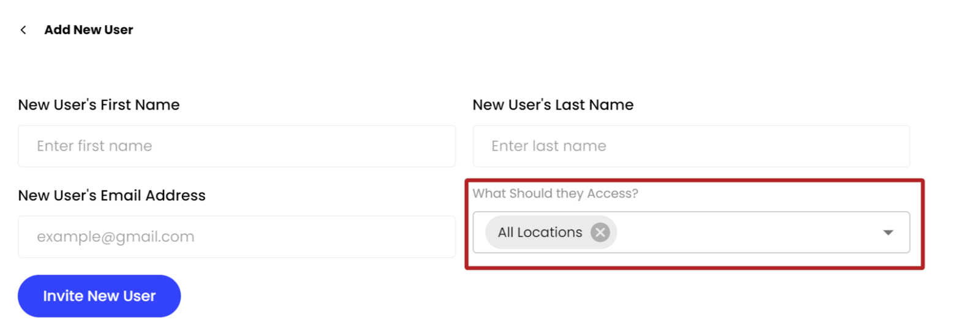Click the example@gmail.com placeholder text
The height and width of the screenshot is (328, 980).
pyautogui.click(x=115, y=237)
